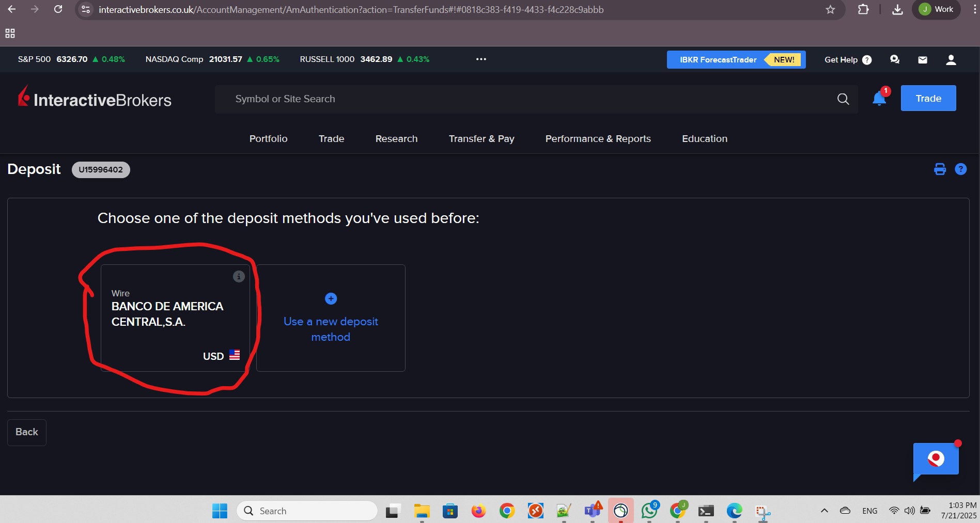Open the Trade navigation menu
The image size is (980, 523).
coord(331,139)
